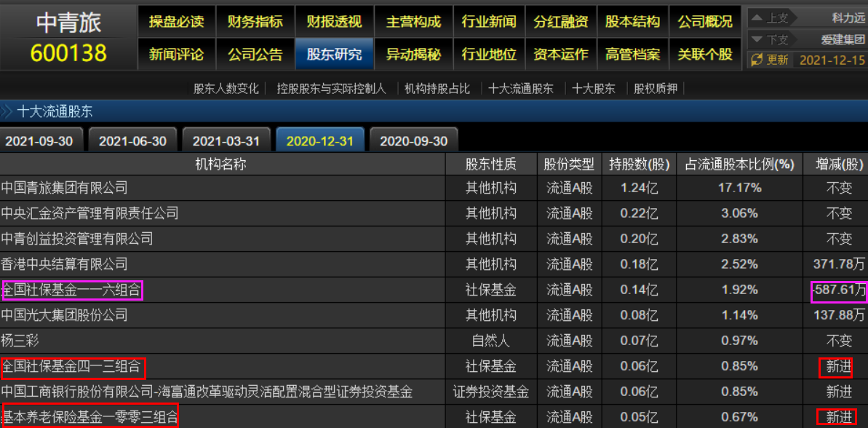This screenshot has width=868, height=428.
Task: Click the up arrow icon beside 上支
Action: [x=756, y=18]
